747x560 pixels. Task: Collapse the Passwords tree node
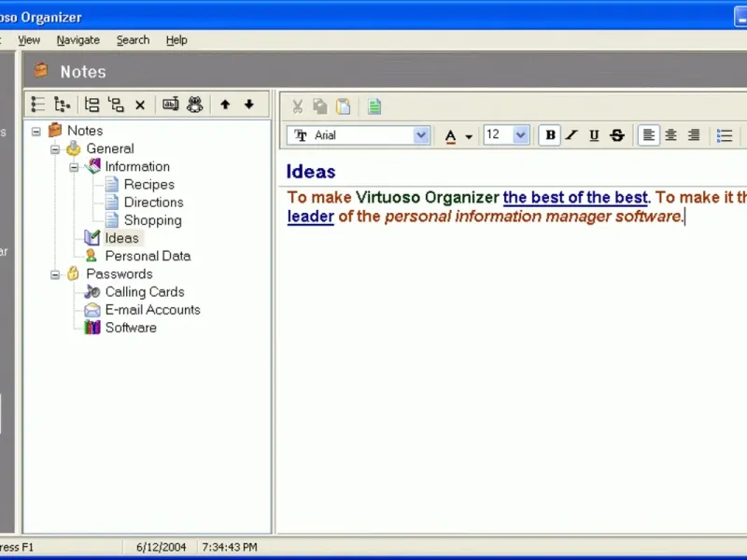(55, 274)
